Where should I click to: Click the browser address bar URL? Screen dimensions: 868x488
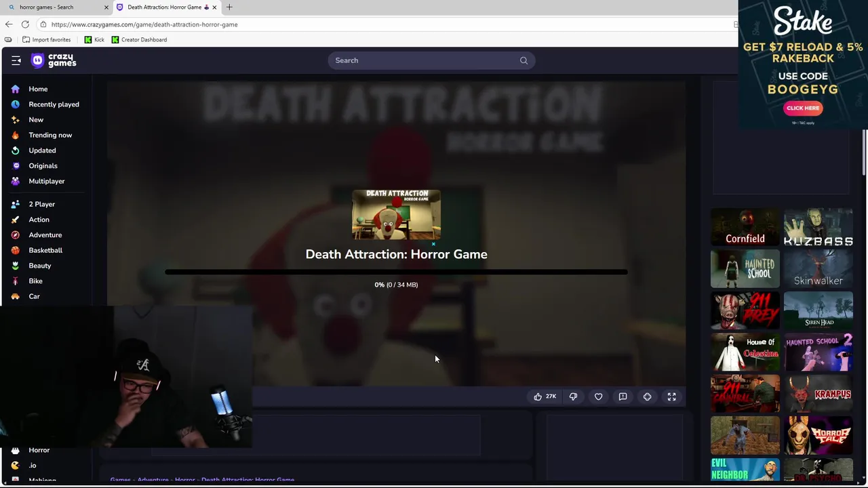pyautogui.click(x=144, y=24)
